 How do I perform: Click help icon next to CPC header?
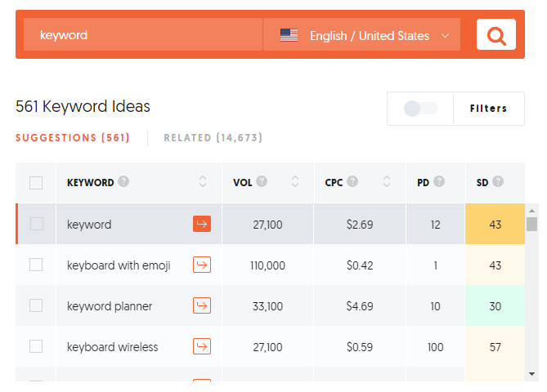(352, 181)
